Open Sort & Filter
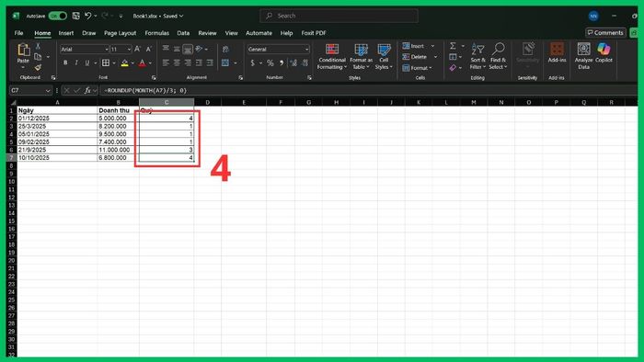This screenshot has height=362, width=644. (x=477, y=56)
